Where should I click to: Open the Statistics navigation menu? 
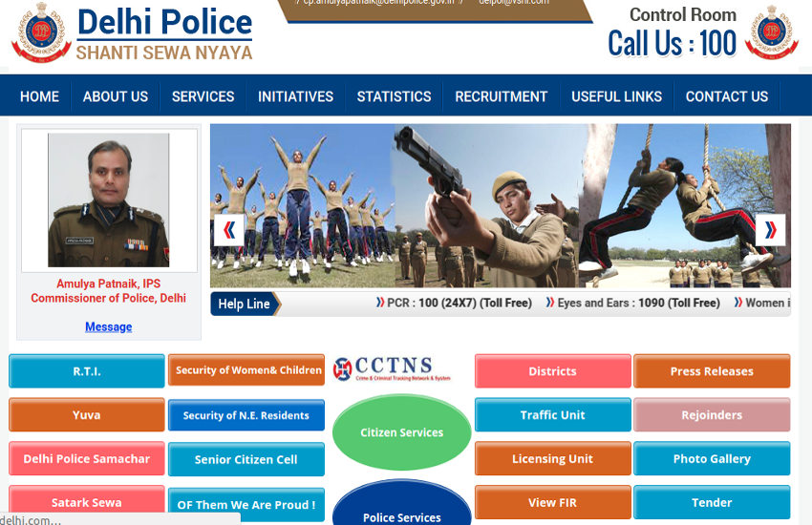click(x=394, y=96)
